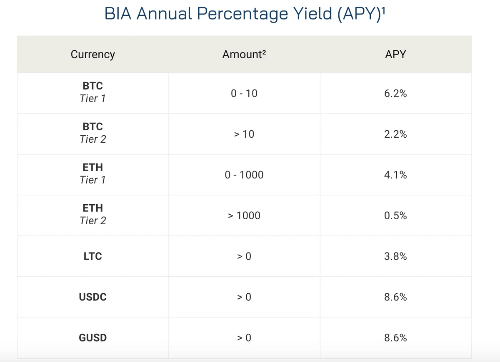The width and height of the screenshot is (500, 362).
Task: Click the 0 - 1000 amount cell
Action: (x=244, y=175)
